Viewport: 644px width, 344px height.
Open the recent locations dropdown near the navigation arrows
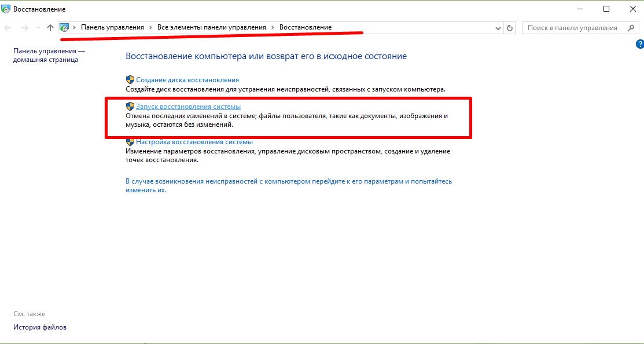(38, 28)
